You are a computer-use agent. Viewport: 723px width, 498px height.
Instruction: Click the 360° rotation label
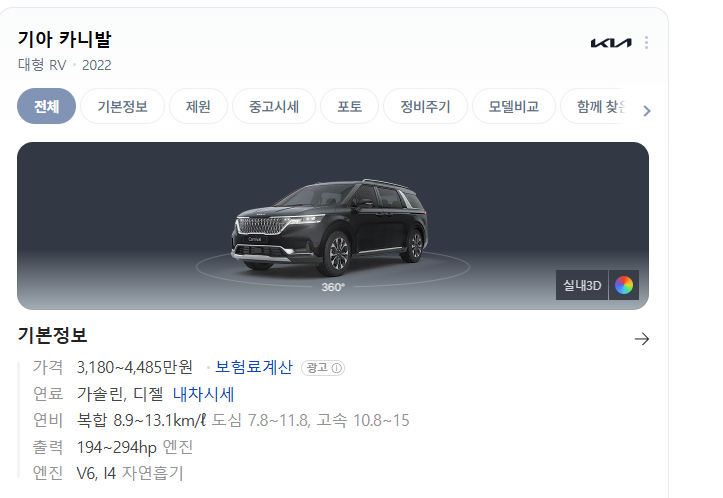click(x=333, y=287)
